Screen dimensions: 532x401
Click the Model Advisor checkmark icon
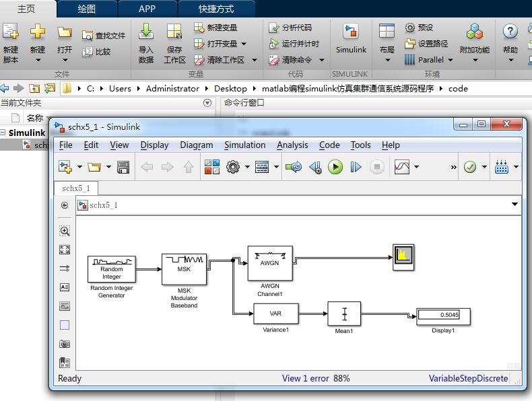point(470,167)
